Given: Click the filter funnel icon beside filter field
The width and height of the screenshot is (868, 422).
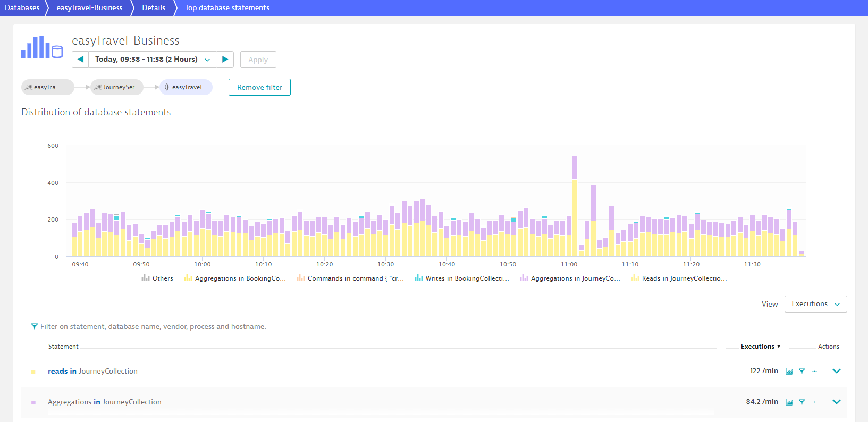Looking at the screenshot, I should click(x=35, y=326).
